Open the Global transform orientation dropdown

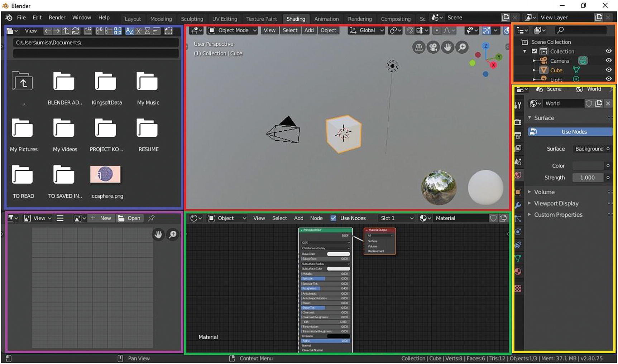(367, 30)
